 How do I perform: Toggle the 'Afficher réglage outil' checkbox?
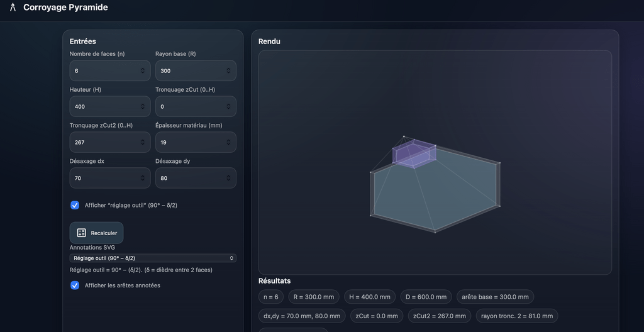point(75,205)
